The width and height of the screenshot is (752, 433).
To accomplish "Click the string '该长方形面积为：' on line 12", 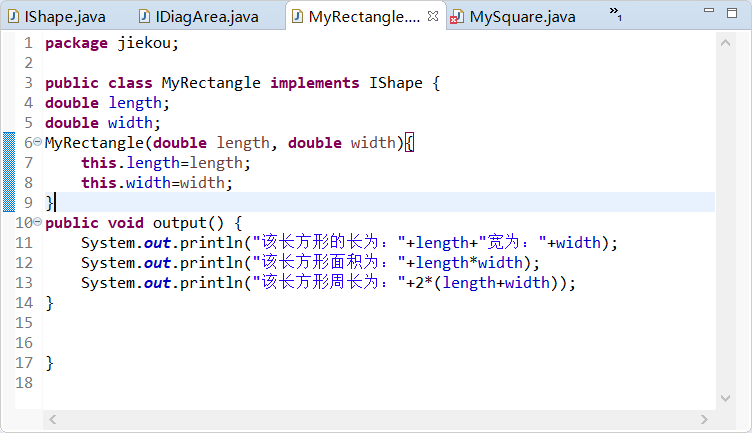I will [x=329, y=263].
